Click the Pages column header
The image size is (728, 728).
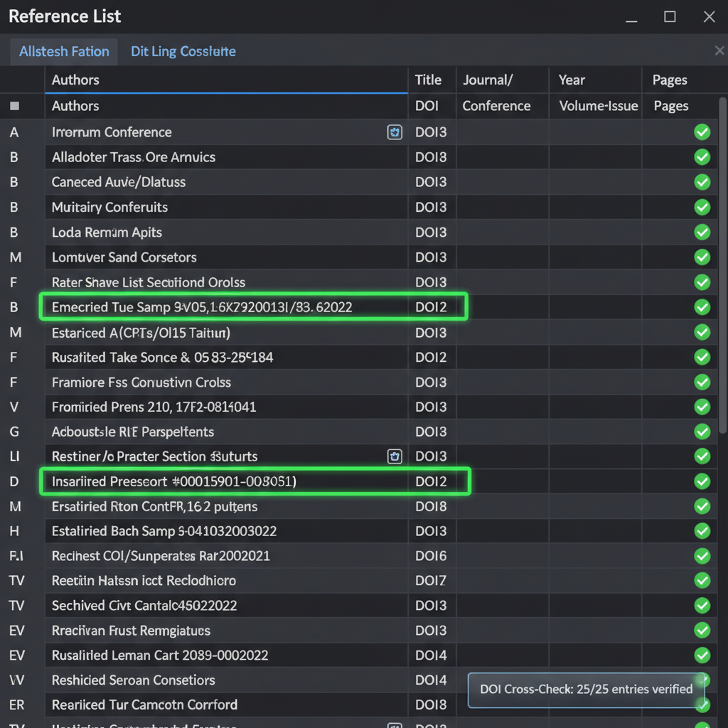(670, 80)
